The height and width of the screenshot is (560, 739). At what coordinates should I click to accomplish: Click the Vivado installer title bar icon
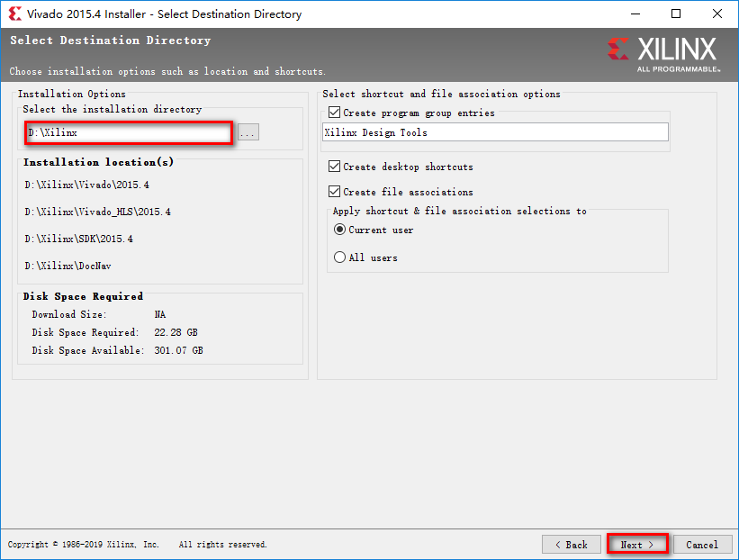pyautogui.click(x=15, y=14)
